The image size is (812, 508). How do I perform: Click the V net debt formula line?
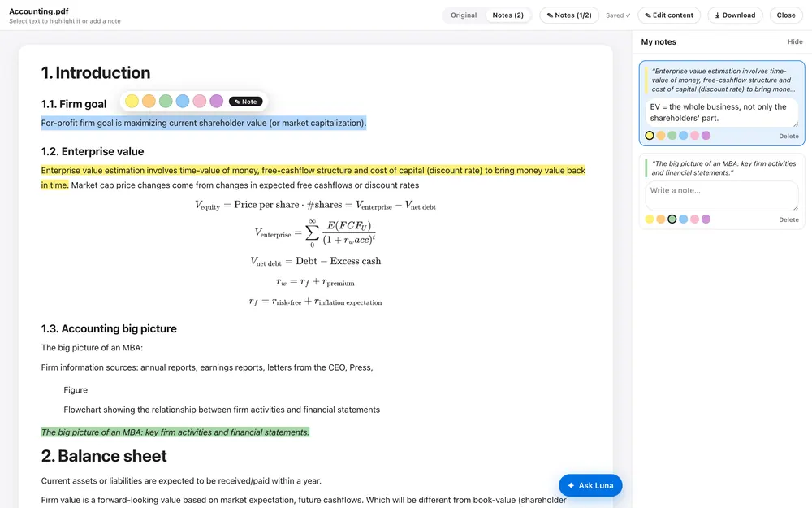point(315,261)
